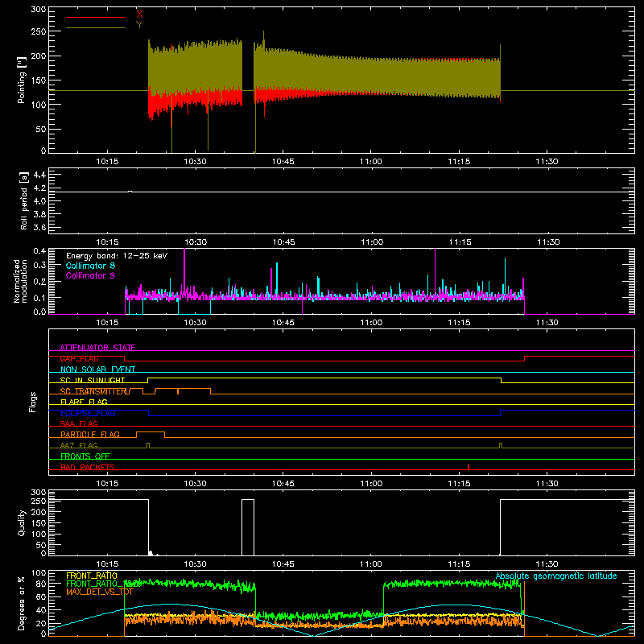Click the ECLIPSE_FLAG label
Screen dimensions: 644x644
(x=88, y=413)
